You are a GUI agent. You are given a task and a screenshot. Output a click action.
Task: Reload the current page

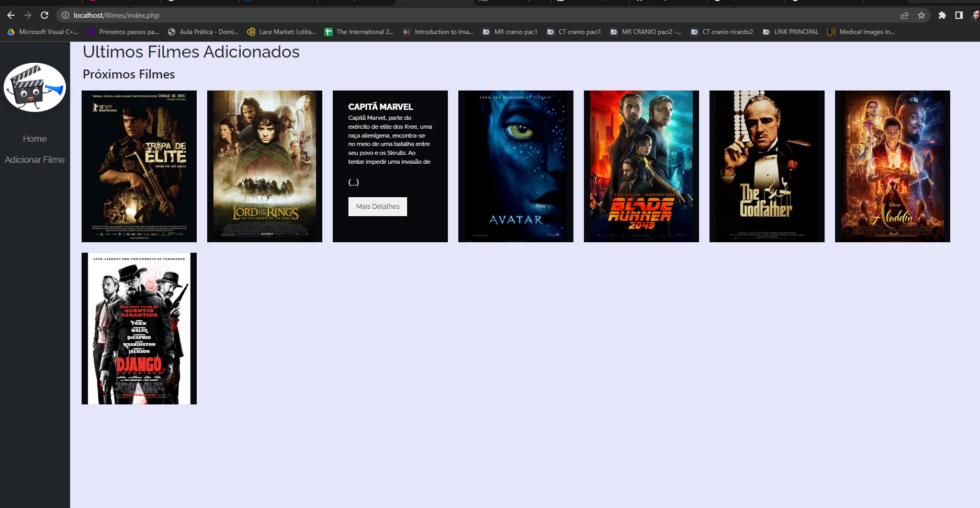pos(43,15)
